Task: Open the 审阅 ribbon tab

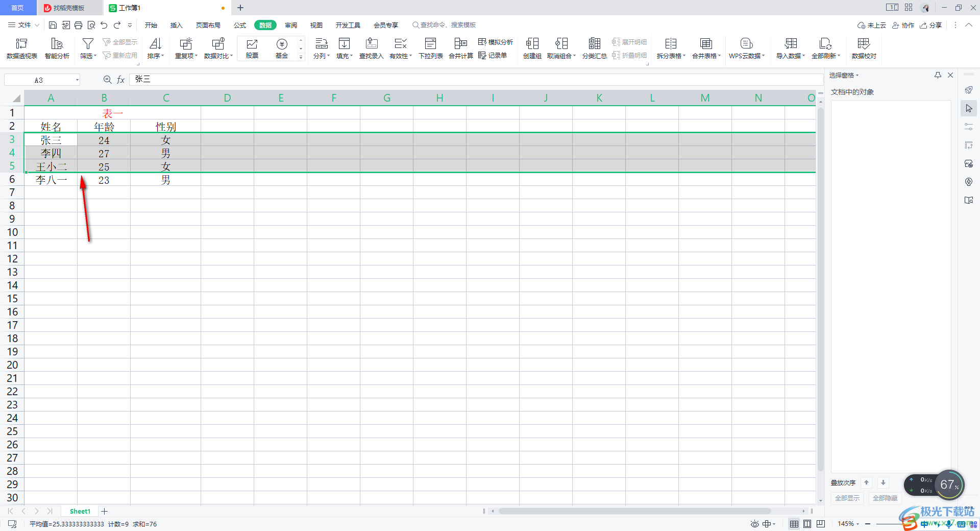Action: tap(291, 25)
